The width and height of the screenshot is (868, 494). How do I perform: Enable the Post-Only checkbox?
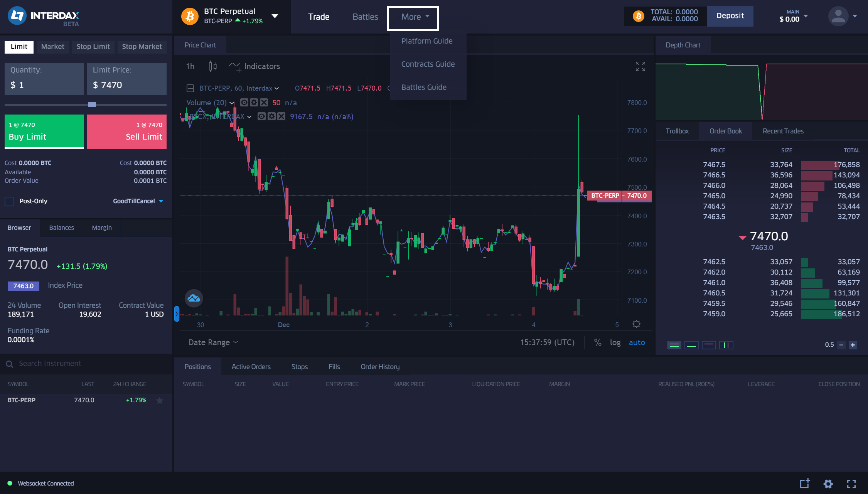coord(9,201)
